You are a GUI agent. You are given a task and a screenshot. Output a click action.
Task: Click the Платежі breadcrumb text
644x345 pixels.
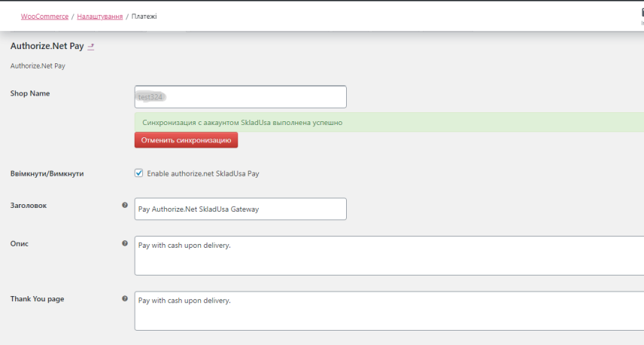(144, 17)
